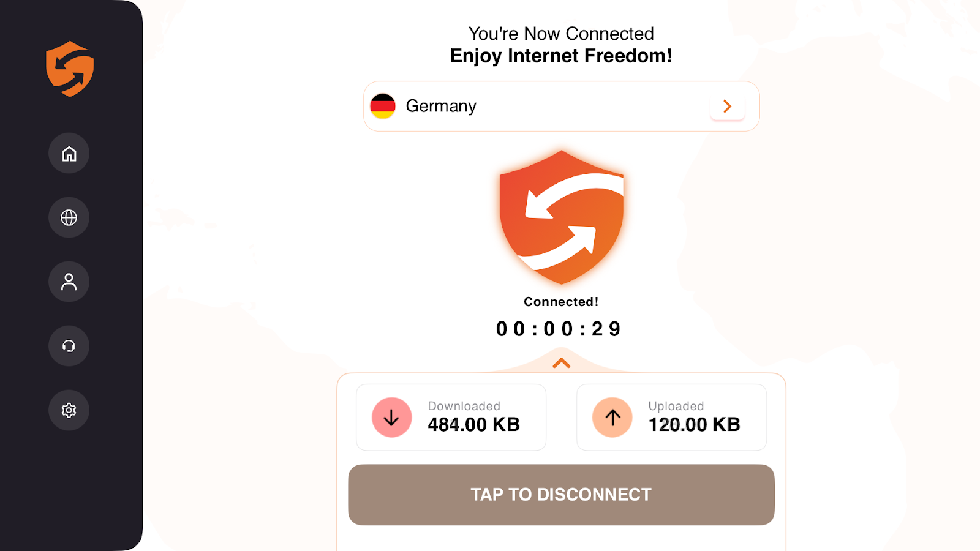Go to the Home screen
This screenshot has height=551, width=980.
69,153
